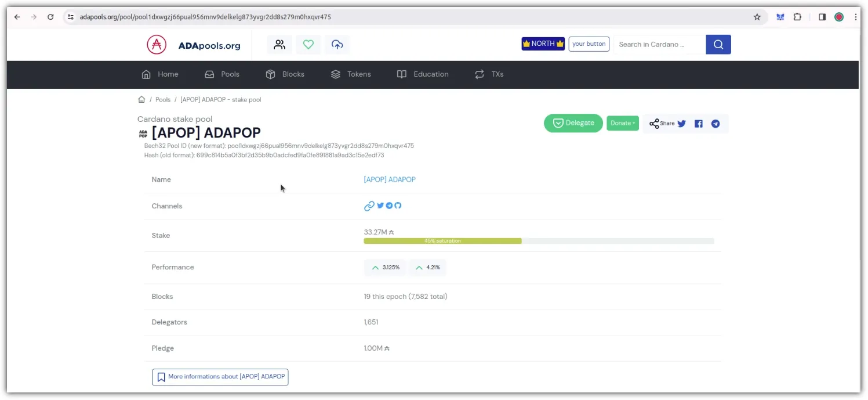The height and width of the screenshot is (400, 868).
Task: Open the Chrome profile avatar
Action: point(839,17)
